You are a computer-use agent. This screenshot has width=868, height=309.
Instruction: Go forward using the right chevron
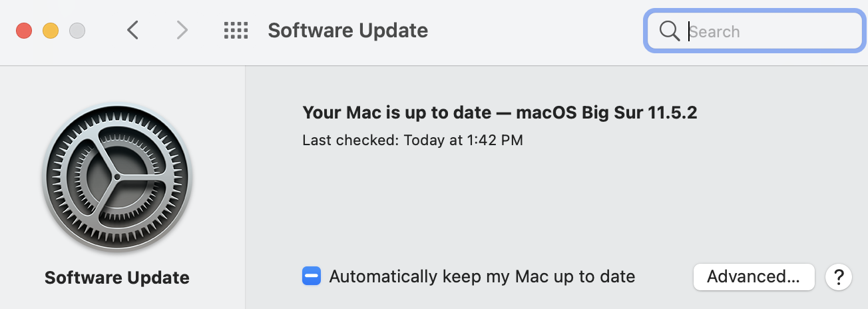tap(181, 31)
